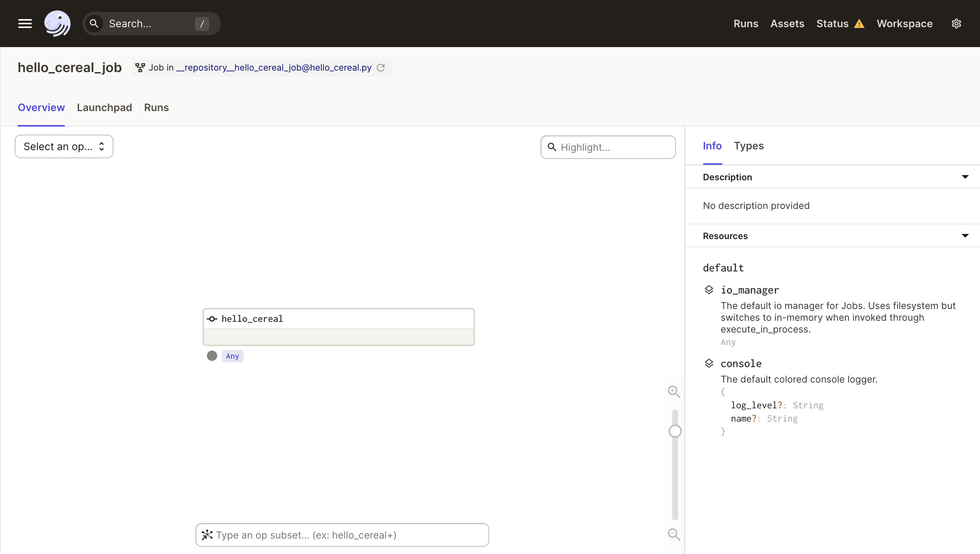Drag the zoom level slider control
This screenshot has height=554, width=980.
[x=674, y=431]
